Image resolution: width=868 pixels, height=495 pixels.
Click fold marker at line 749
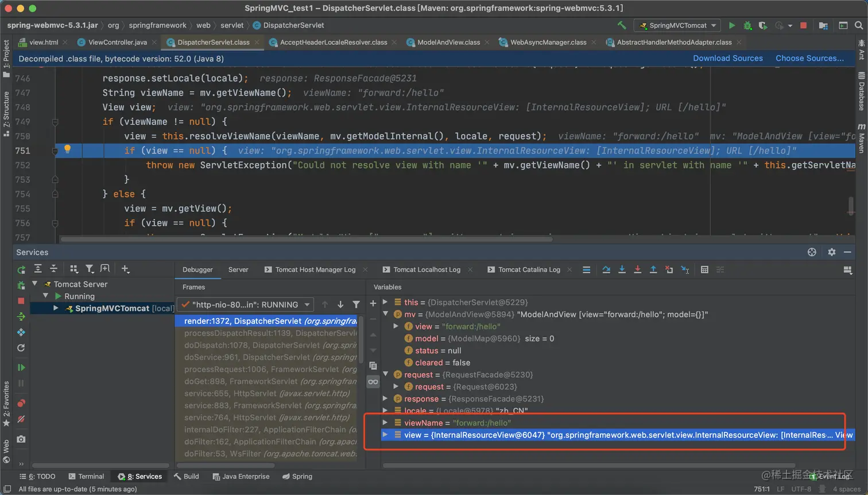pos(55,122)
